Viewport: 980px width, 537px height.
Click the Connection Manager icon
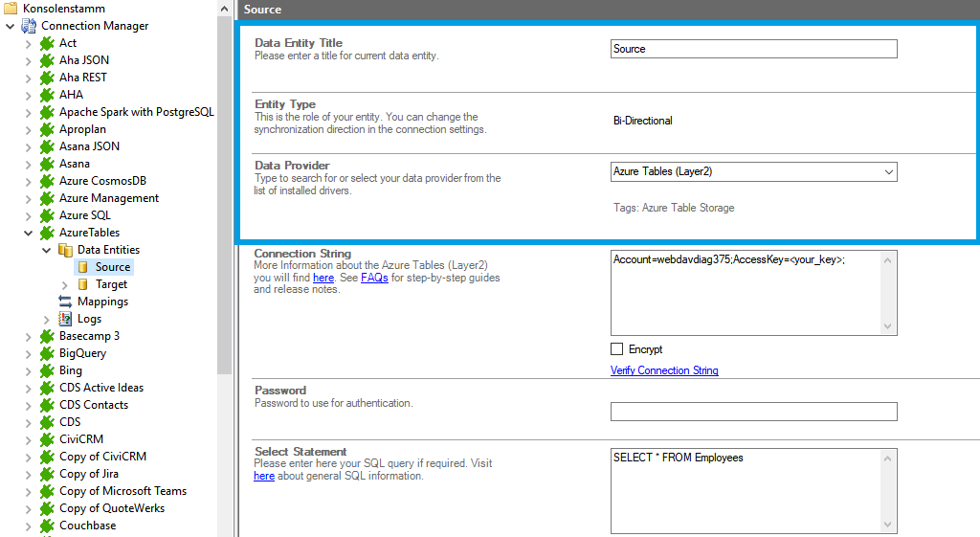(x=29, y=26)
